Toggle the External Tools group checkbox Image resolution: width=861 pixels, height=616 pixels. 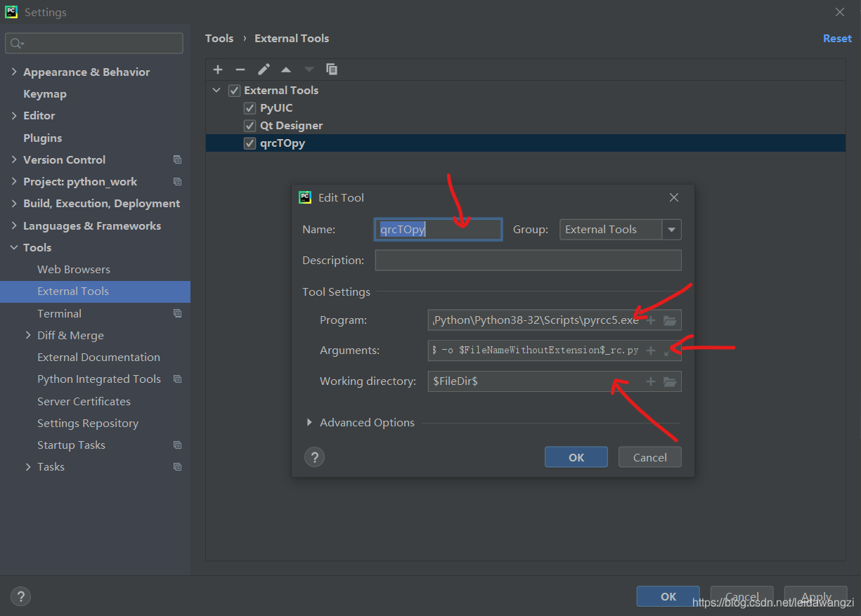(235, 91)
